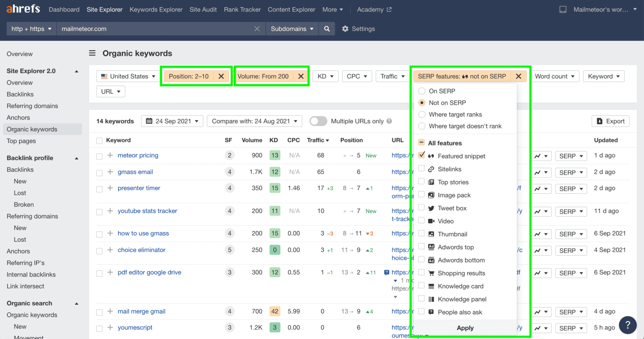
Task: Open the Traffic filter dropdown
Action: [392, 76]
